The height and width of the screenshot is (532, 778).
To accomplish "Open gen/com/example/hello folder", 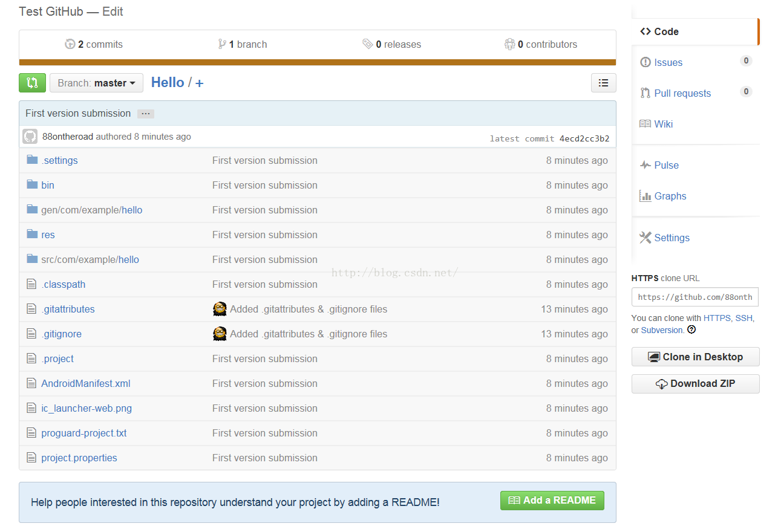I will pos(92,210).
